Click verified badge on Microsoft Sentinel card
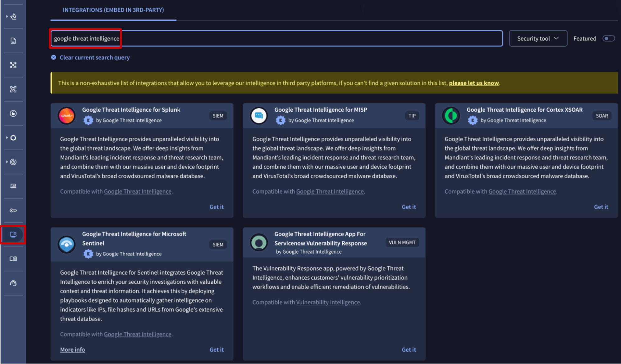The width and height of the screenshot is (621, 364). coord(88,254)
